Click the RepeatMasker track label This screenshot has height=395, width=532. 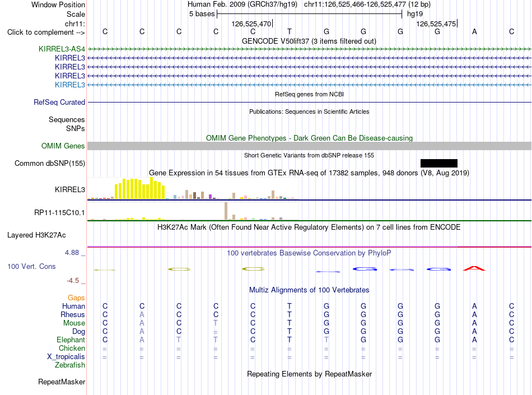(62, 382)
